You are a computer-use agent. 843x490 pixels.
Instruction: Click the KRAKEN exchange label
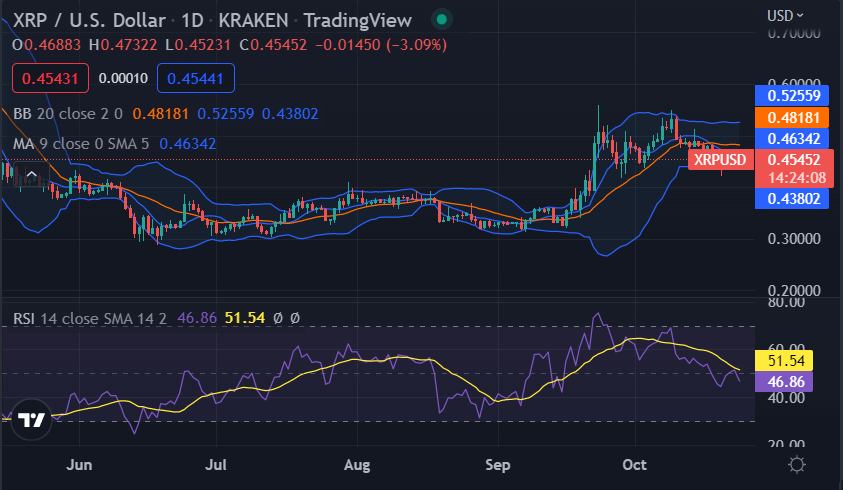tap(253, 20)
